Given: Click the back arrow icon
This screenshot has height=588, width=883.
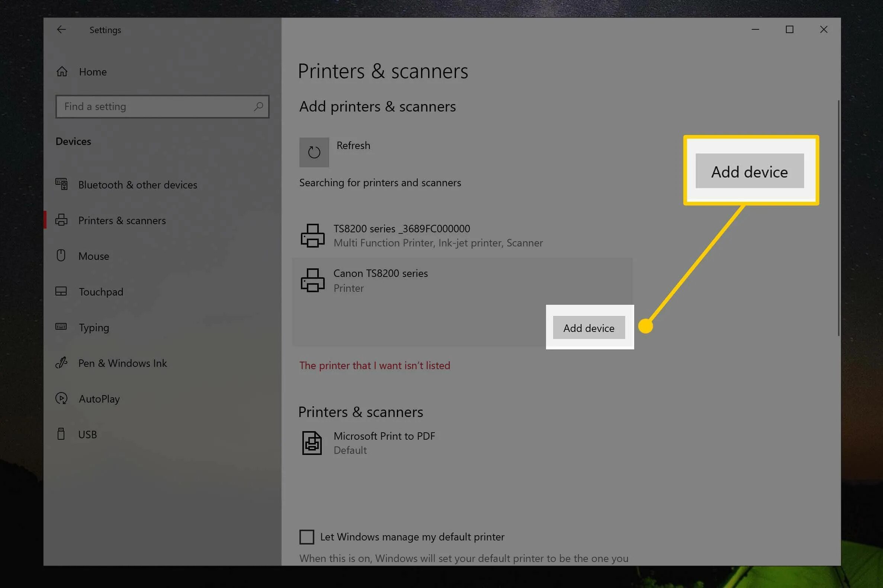Looking at the screenshot, I should tap(61, 30).
